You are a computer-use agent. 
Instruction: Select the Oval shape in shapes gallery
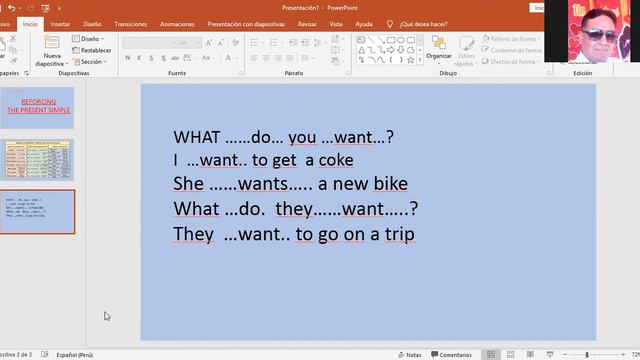tap(401, 40)
